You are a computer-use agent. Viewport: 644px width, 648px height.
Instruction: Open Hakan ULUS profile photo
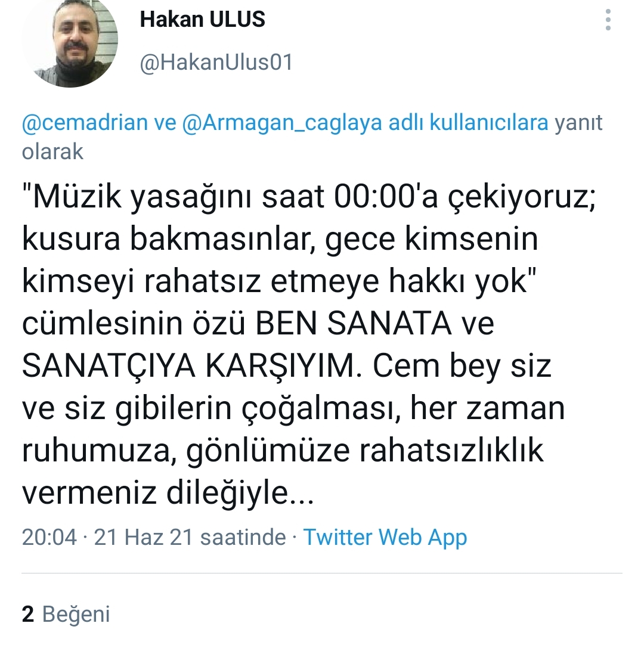(x=70, y=40)
